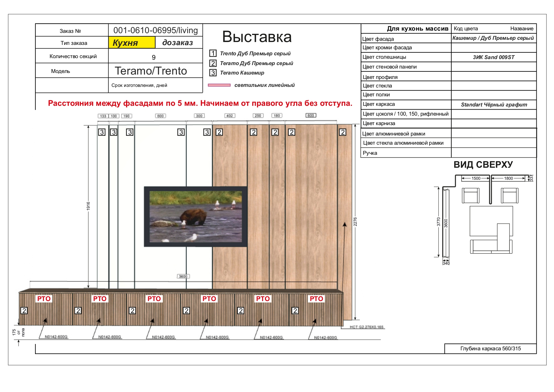
Task: Select the rightmost PTO label on the cabinet
Action: point(316,299)
